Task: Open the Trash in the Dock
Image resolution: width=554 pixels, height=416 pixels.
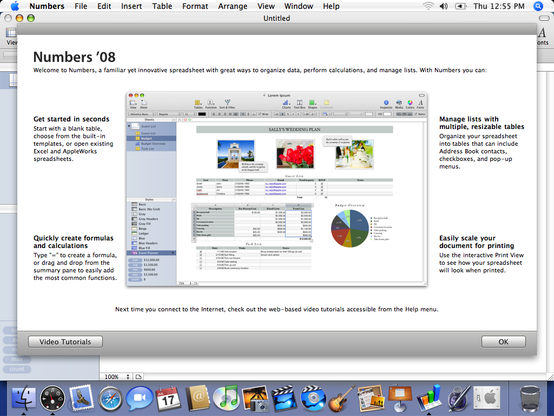Action: point(530,398)
